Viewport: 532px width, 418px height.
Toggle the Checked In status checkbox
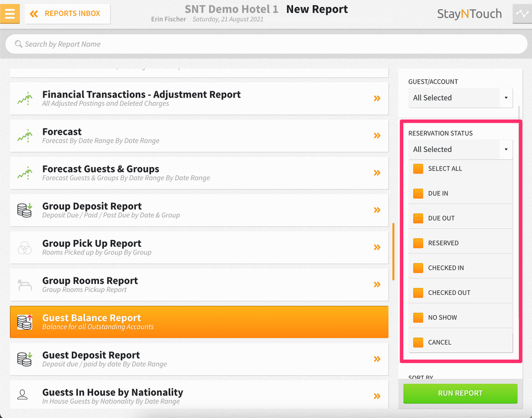(x=418, y=268)
